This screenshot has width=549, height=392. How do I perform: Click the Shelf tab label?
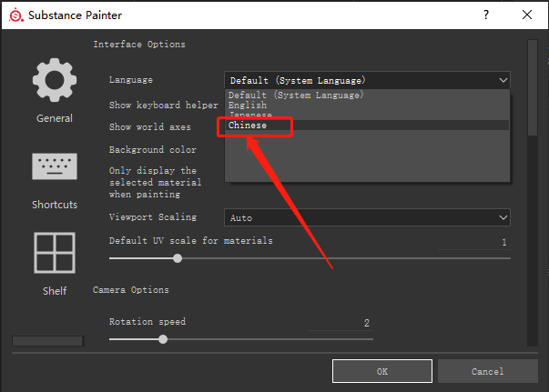55,291
